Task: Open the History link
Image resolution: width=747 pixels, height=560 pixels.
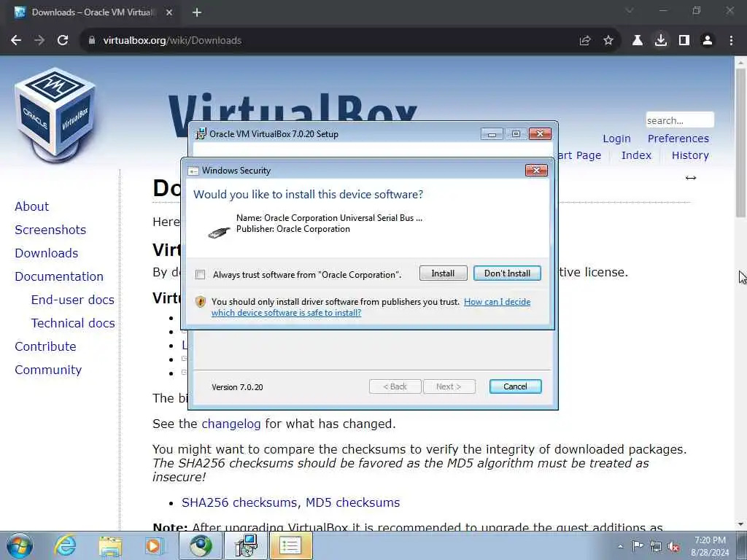Action: click(x=690, y=155)
